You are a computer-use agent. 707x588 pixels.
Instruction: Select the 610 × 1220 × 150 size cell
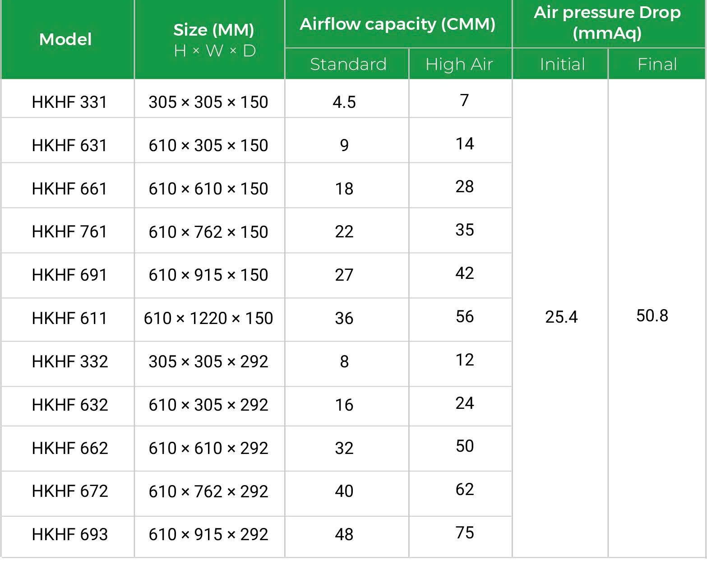coord(208,318)
